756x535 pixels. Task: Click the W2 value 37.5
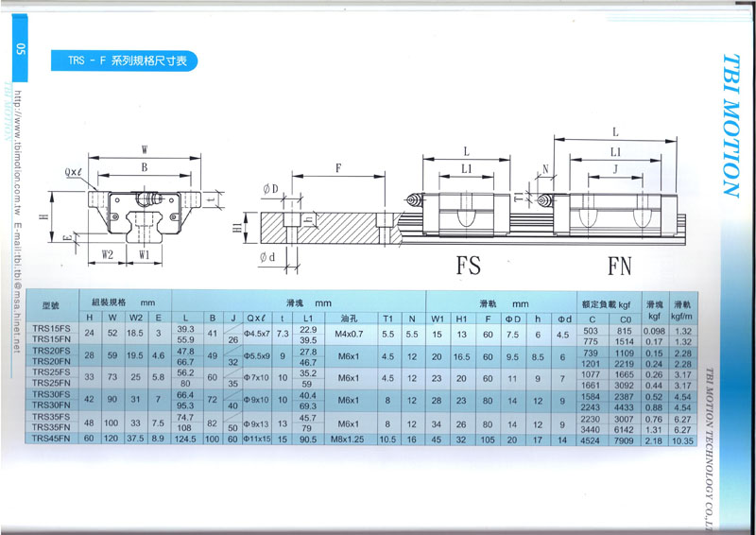click(x=135, y=439)
